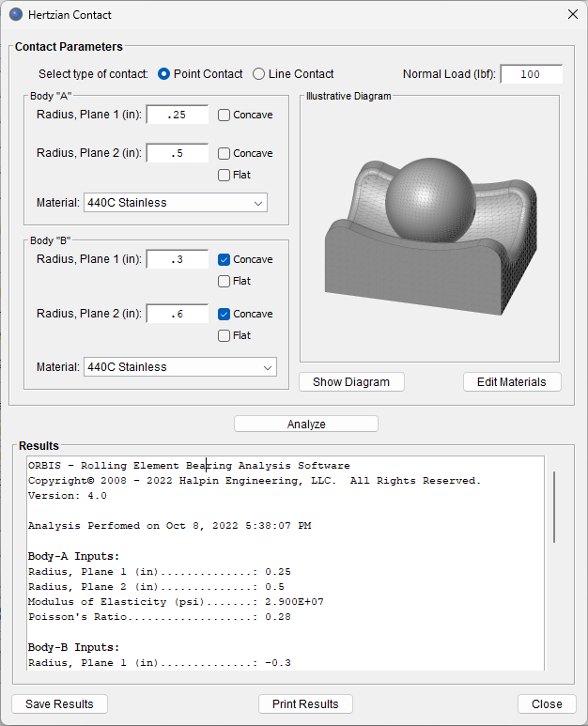This screenshot has width=588, height=726.
Task: Open the Edit Materials dialog
Action: point(512,381)
